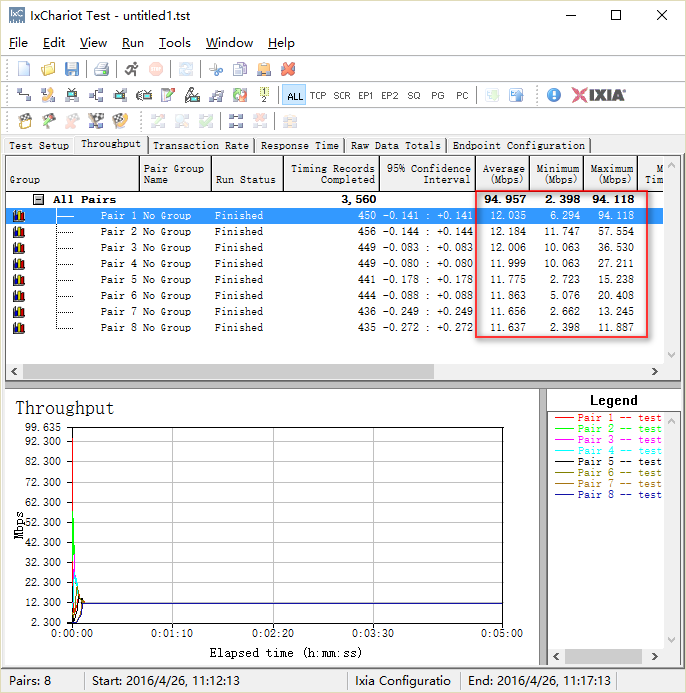Select the Pair 2 row
The image size is (686, 693).
(x=334, y=232)
